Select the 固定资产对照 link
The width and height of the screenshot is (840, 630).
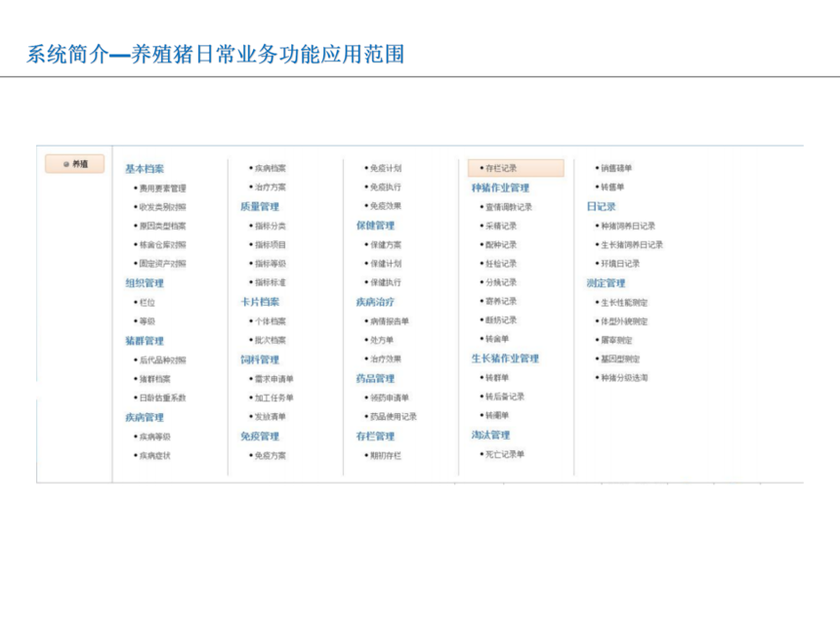point(162,264)
